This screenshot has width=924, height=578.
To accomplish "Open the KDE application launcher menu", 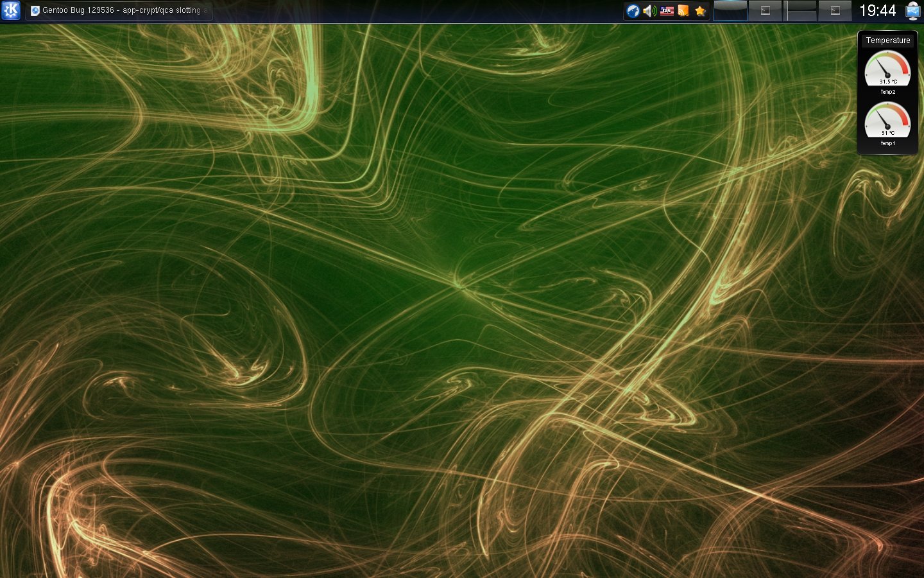I will click(11, 10).
